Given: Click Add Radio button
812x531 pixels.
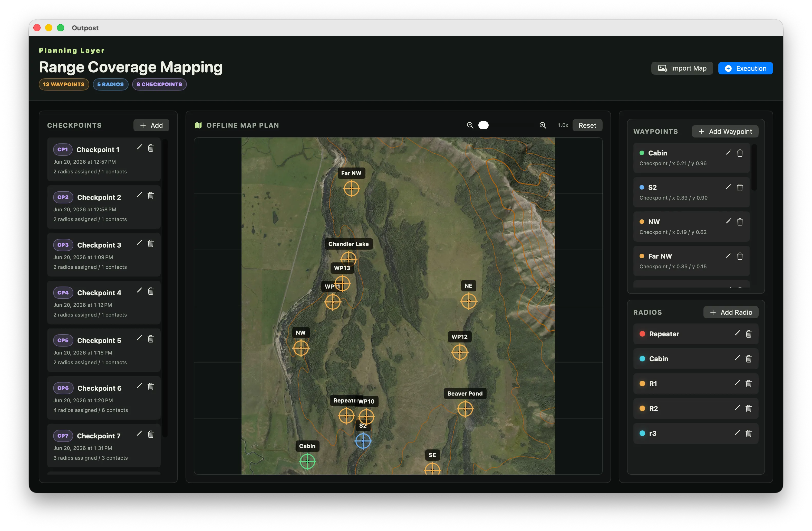Looking at the screenshot, I should (x=731, y=312).
